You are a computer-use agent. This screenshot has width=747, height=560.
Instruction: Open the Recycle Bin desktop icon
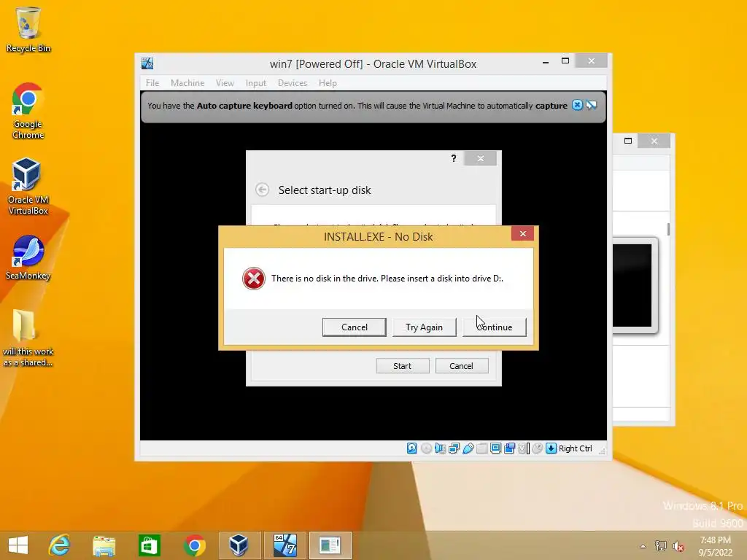click(x=28, y=29)
